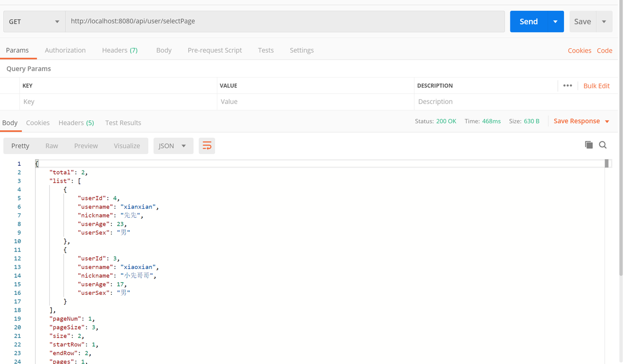Click the Send button

528,21
